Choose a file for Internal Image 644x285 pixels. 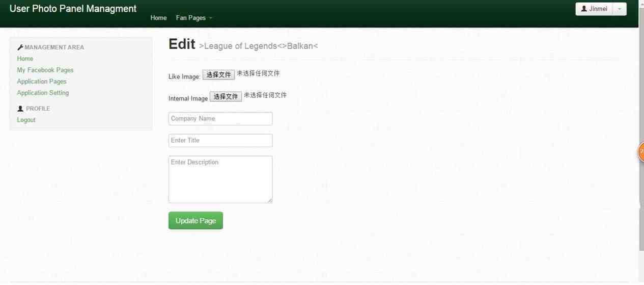pos(226,97)
